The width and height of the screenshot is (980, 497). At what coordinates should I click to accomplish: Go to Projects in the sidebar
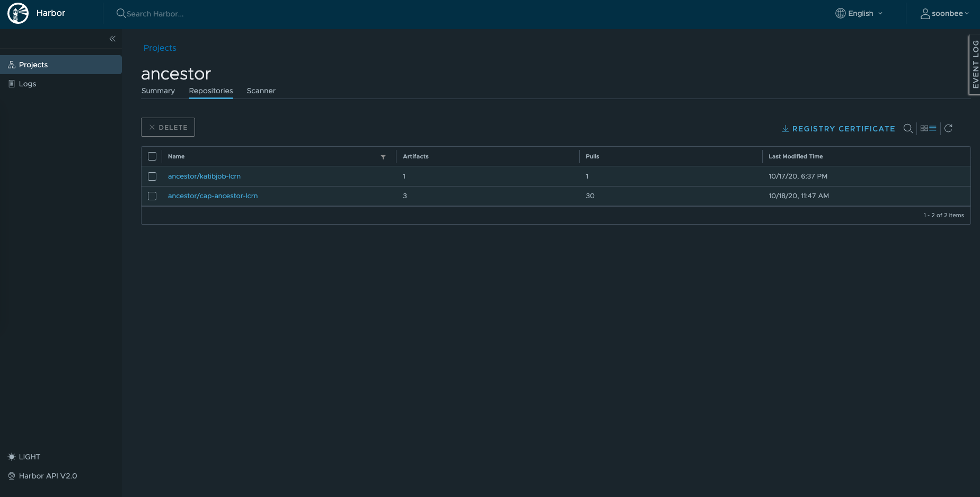click(x=61, y=65)
